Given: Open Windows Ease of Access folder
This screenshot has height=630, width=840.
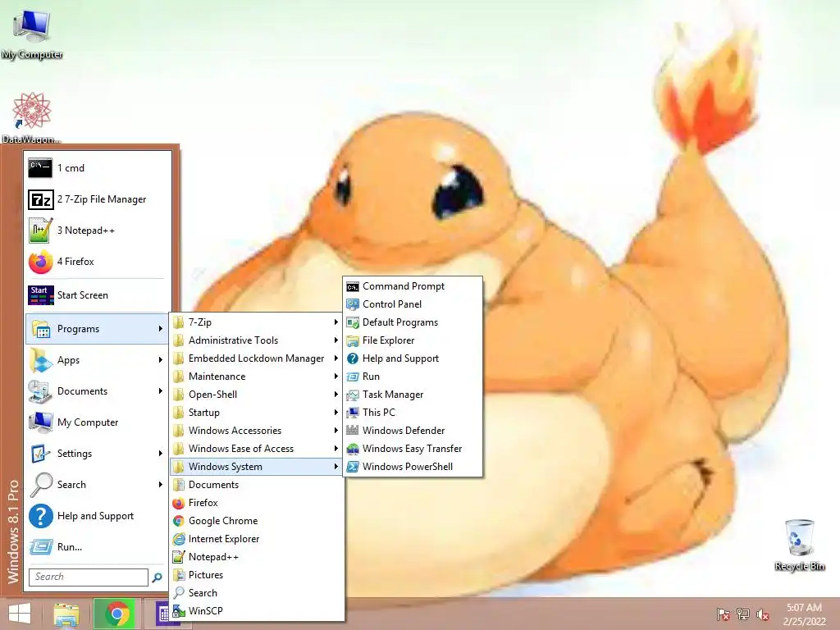Looking at the screenshot, I should [x=256, y=449].
